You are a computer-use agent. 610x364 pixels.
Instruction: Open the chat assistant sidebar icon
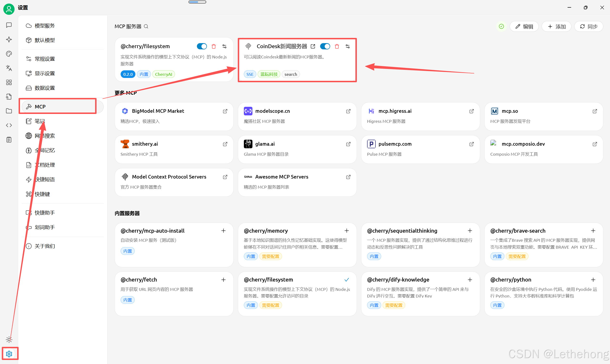pos(9,25)
